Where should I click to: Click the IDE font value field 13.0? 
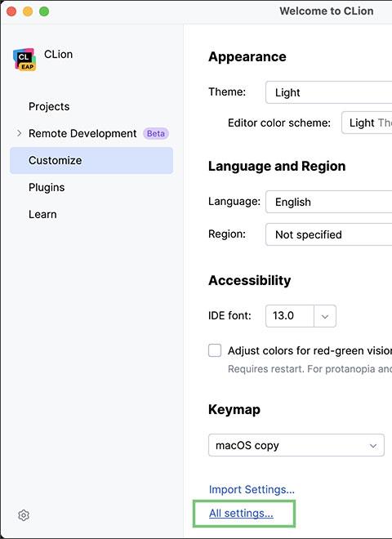(290, 316)
